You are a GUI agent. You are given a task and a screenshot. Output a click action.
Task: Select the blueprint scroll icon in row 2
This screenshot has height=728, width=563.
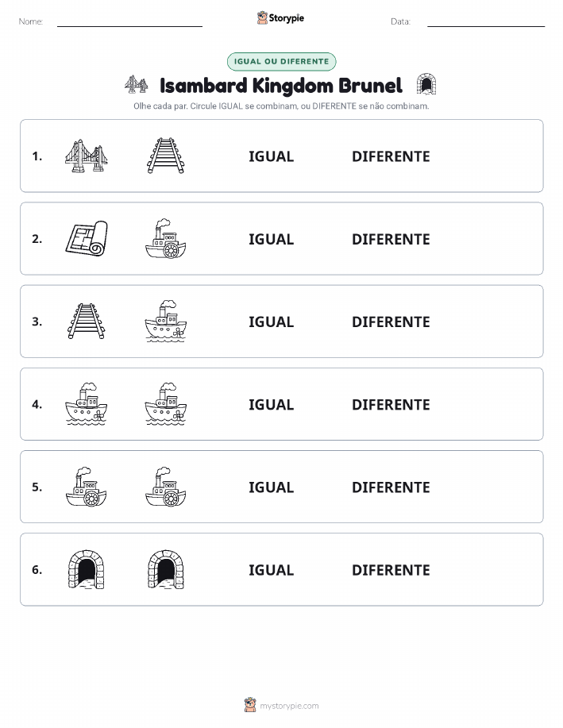click(x=87, y=239)
